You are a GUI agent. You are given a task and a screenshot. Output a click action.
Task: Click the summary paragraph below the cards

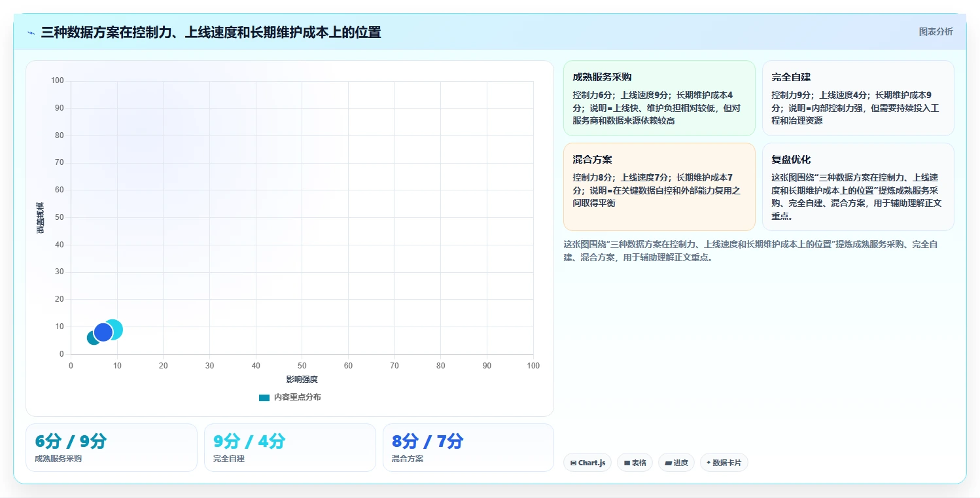click(750, 251)
